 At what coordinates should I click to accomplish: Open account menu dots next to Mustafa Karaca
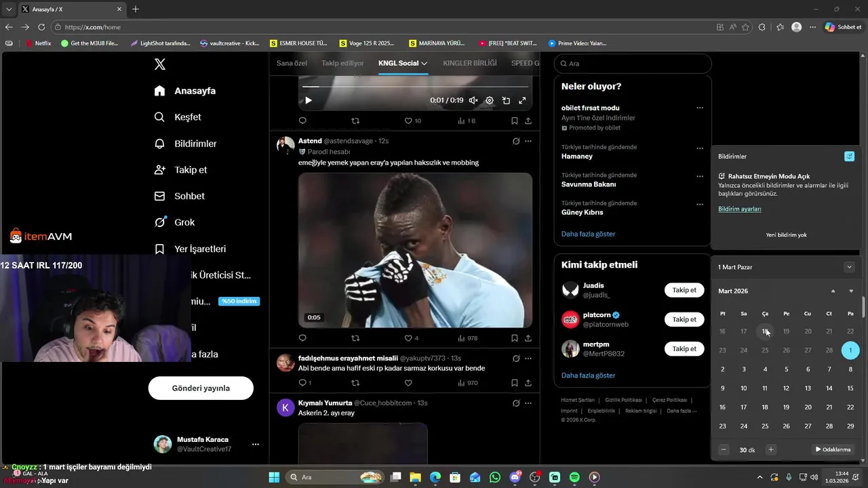[256, 445]
